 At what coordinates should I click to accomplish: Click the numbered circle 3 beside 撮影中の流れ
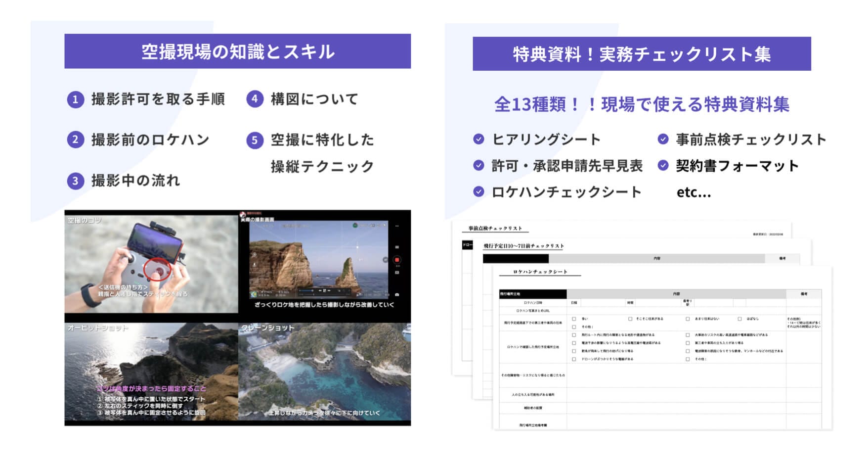(x=75, y=181)
